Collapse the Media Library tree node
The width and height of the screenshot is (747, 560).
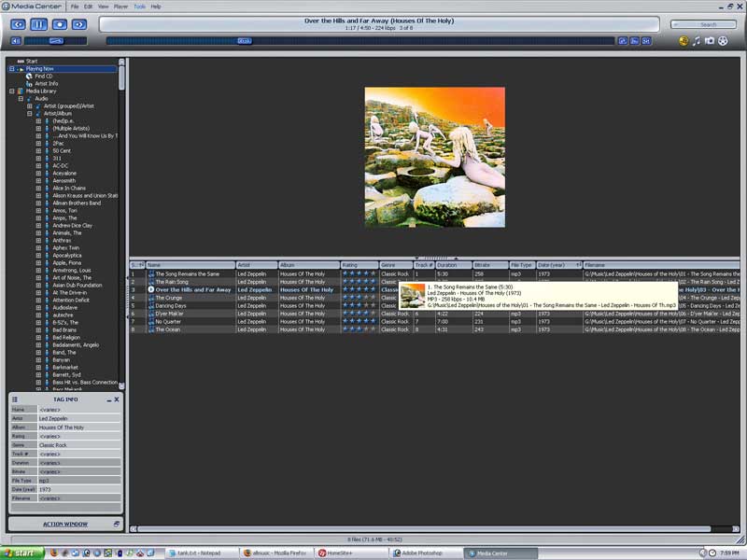coord(12,91)
